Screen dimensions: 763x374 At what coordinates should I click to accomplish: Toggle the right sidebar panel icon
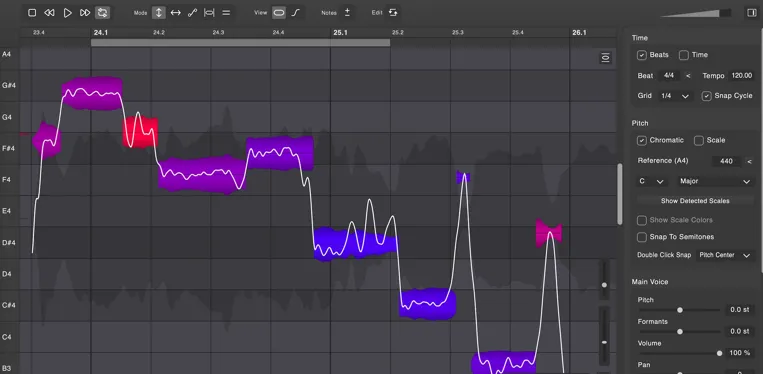point(752,13)
